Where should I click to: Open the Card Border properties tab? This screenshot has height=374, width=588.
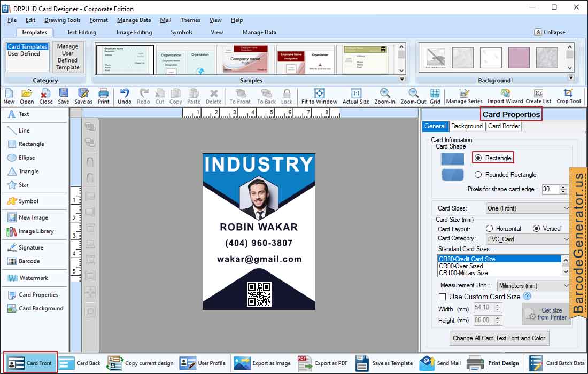tap(504, 126)
